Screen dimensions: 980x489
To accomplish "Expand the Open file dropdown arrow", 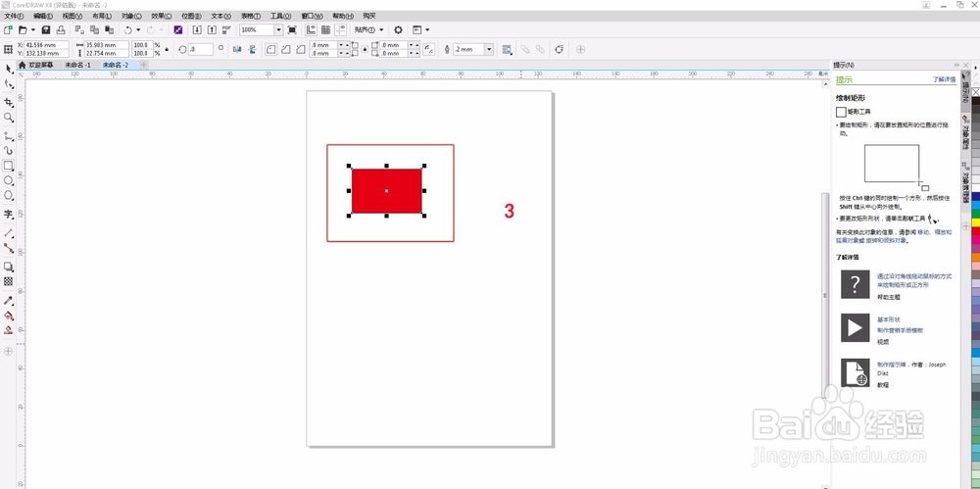I will coord(32,29).
